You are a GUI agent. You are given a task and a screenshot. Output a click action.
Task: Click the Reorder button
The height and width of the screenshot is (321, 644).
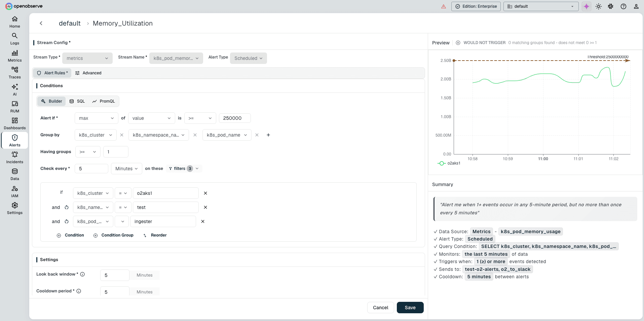coord(155,235)
